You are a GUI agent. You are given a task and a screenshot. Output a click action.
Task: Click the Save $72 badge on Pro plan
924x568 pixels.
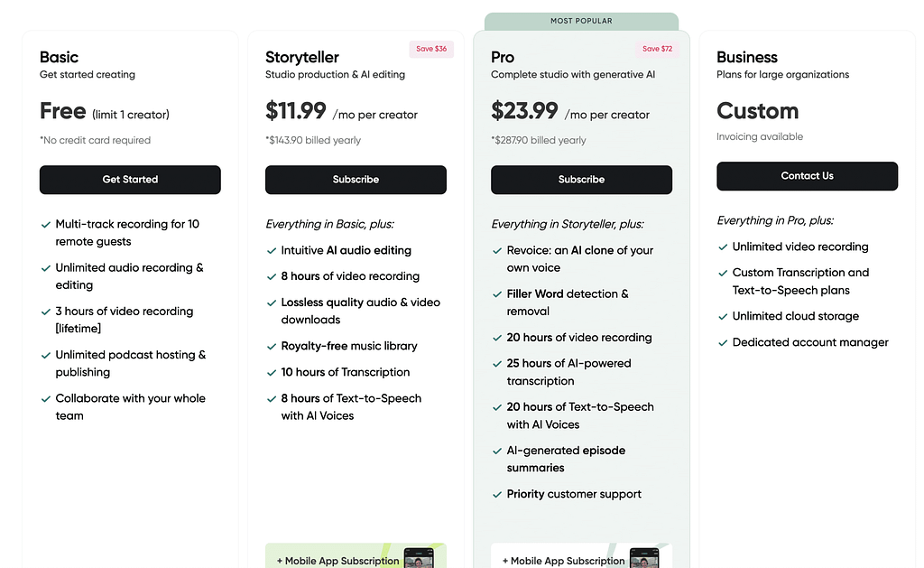pyautogui.click(x=657, y=49)
